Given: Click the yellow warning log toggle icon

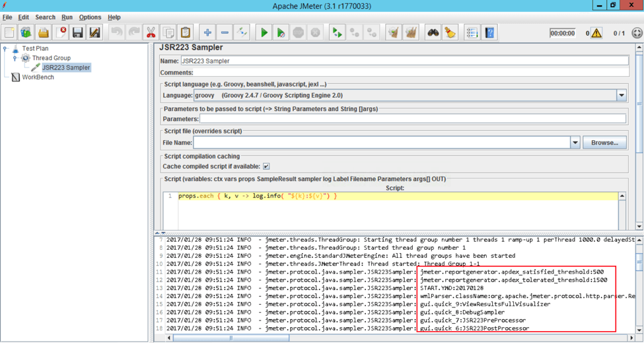Looking at the screenshot, I should (x=596, y=33).
